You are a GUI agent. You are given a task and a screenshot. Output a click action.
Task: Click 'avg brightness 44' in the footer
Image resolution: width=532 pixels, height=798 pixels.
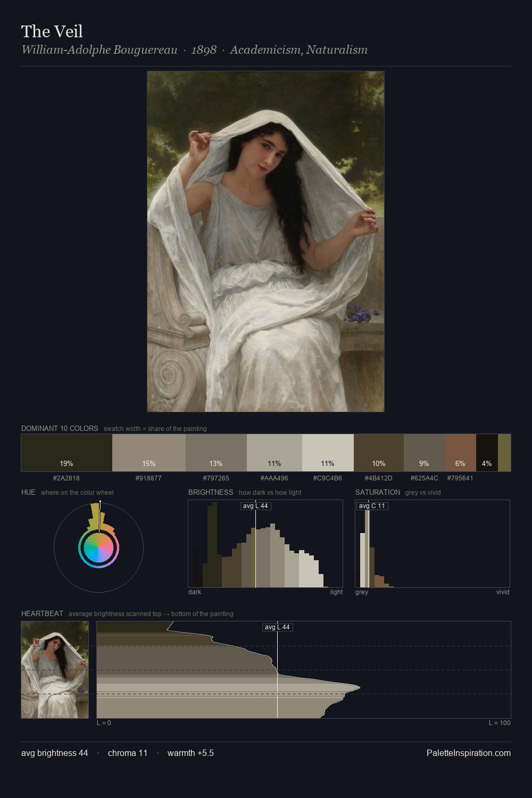coord(55,753)
